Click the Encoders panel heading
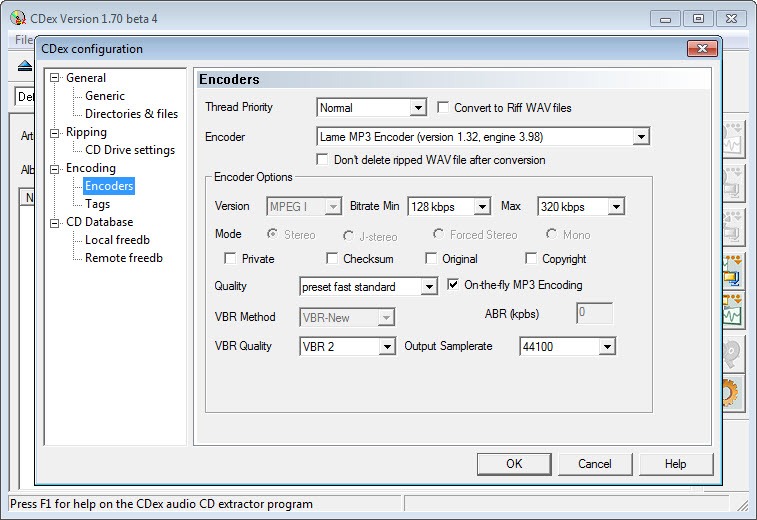Viewport: 757px width, 520px height. pyautogui.click(x=229, y=79)
